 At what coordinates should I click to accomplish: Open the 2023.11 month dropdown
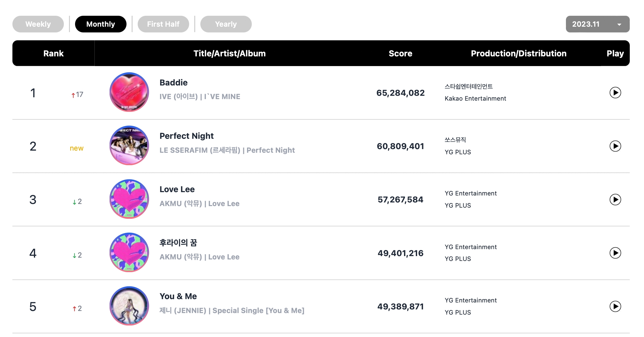point(597,24)
